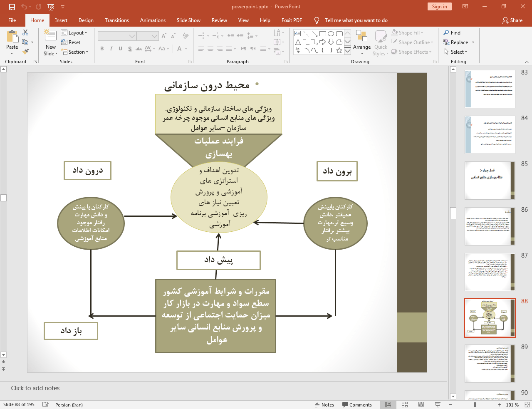
Task: Switch to the Design tab
Action: (x=86, y=20)
